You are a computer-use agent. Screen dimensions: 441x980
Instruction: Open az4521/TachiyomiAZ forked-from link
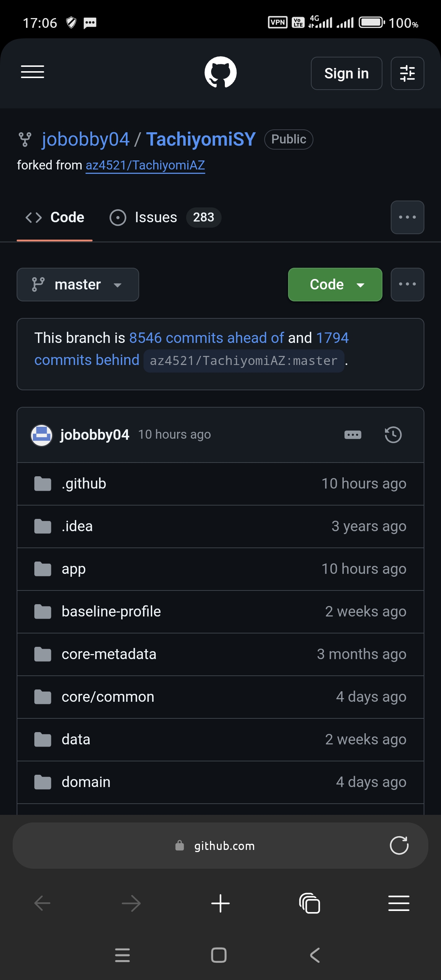pos(145,166)
